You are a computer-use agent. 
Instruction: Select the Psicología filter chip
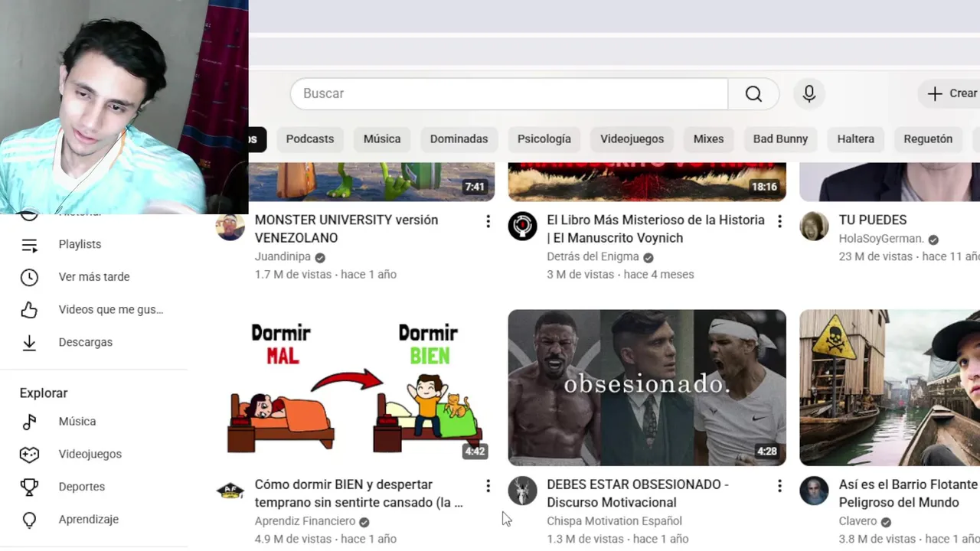point(544,139)
